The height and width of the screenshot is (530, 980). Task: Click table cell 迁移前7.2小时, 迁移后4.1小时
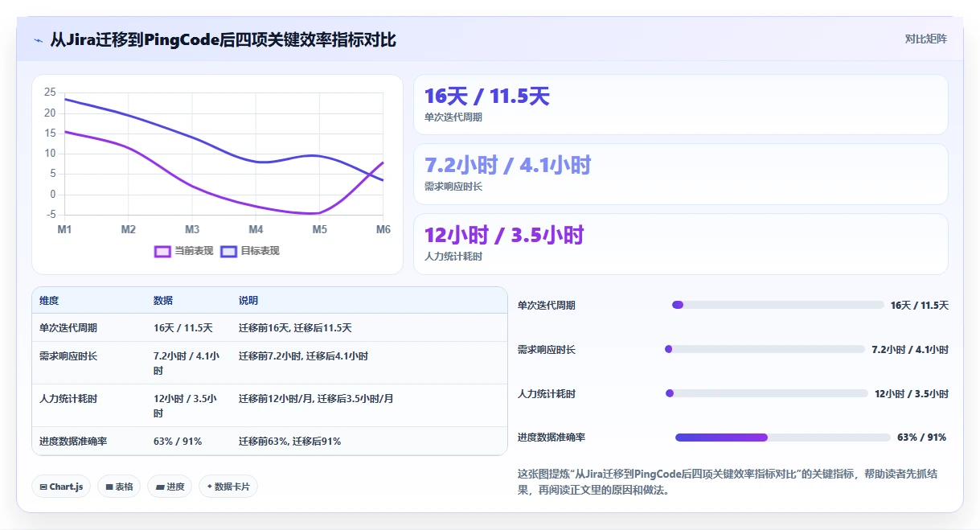coord(303,355)
